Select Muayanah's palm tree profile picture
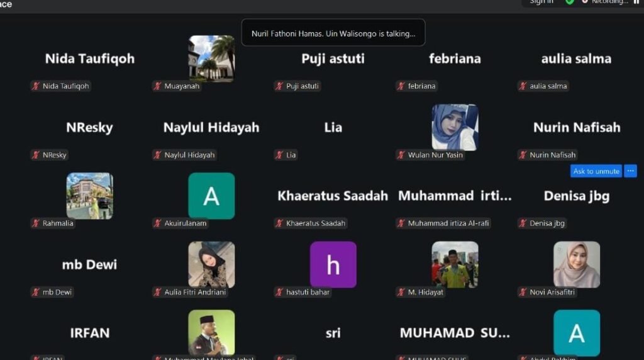 point(211,59)
